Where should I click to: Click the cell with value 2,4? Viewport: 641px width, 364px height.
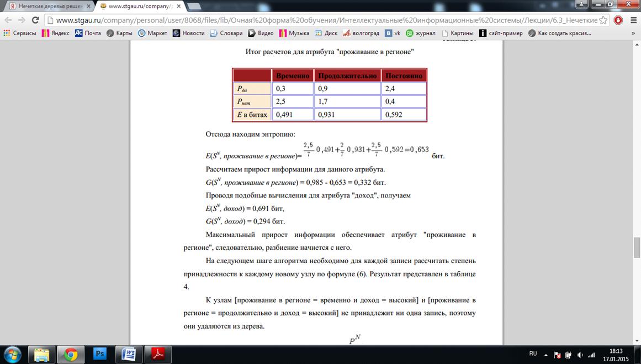click(x=404, y=89)
